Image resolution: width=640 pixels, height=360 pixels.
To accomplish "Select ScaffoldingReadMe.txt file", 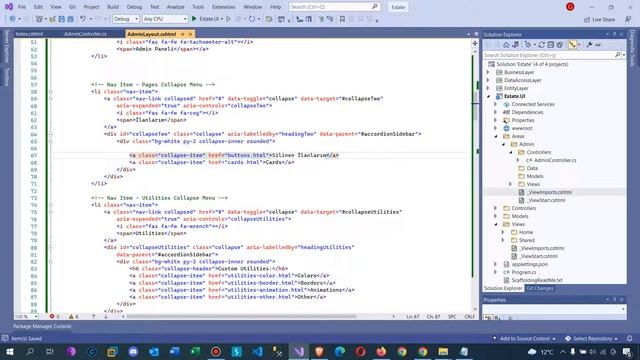I will point(536,280).
